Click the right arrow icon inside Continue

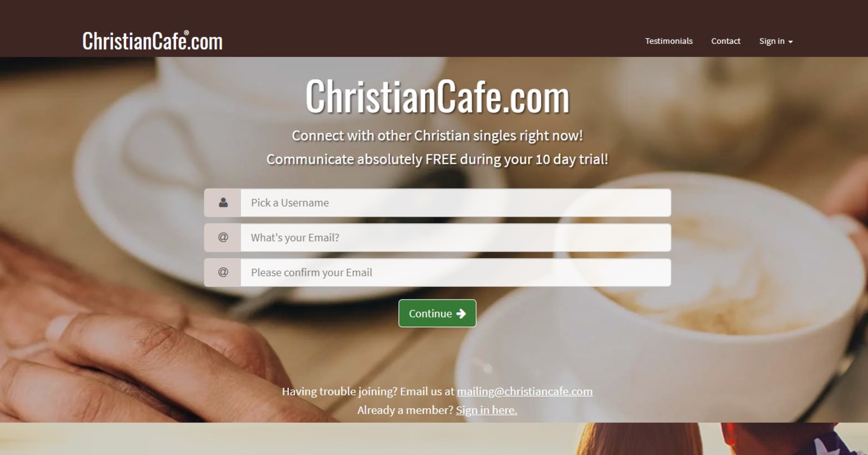461,313
